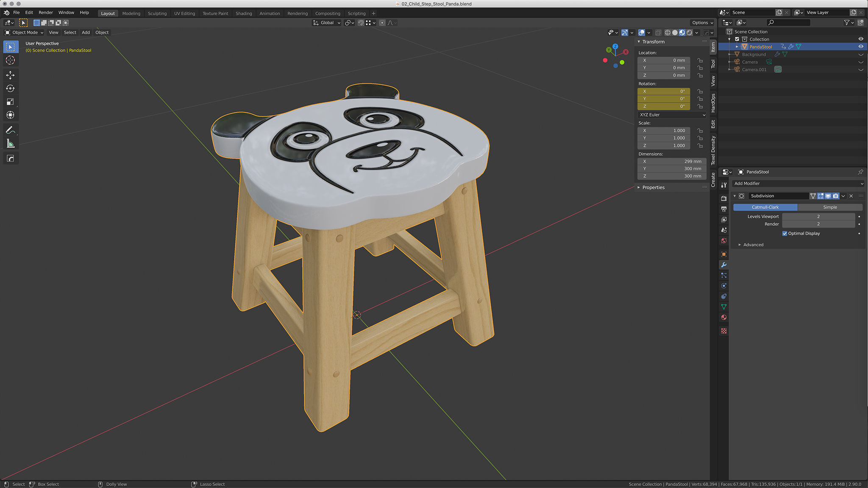The width and height of the screenshot is (868, 488).
Task: Open the Render menu
Action: click(46, 12)
